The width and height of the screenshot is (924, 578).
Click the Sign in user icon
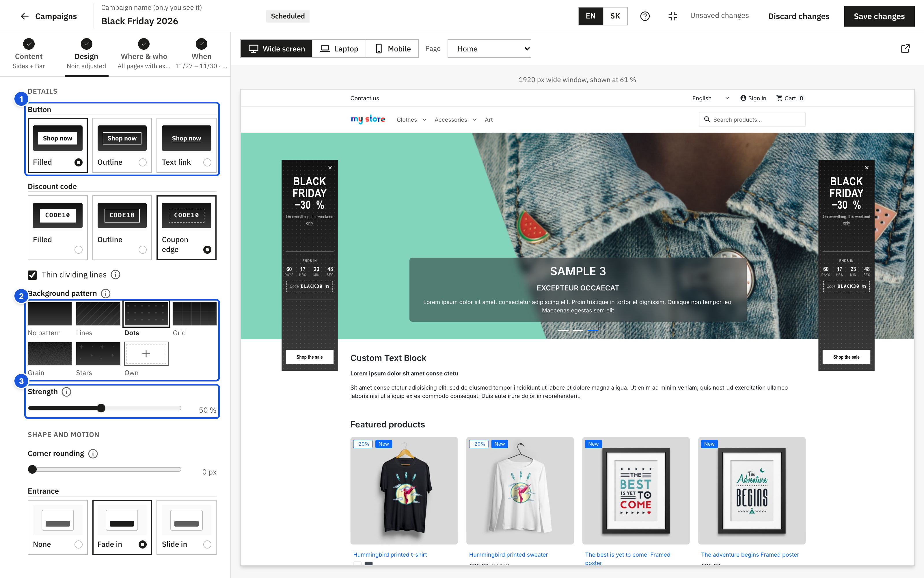click(743, 98)
